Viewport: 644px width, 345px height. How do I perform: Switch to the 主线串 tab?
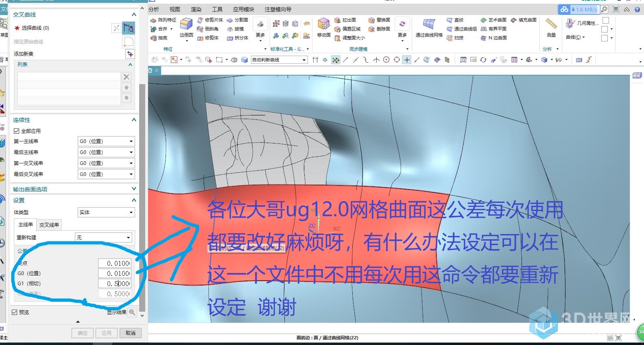(26, 225)
